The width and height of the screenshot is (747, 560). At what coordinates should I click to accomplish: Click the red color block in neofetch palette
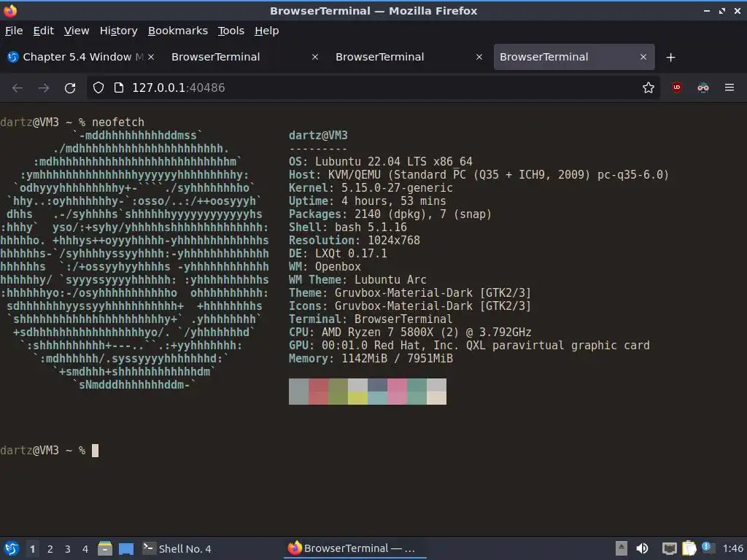point(318,392)
